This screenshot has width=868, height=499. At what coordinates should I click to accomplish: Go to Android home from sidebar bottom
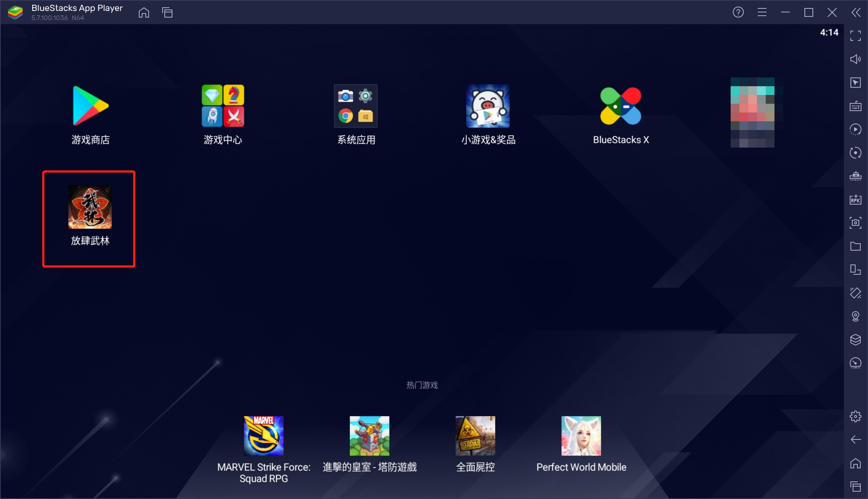point(856,463)
